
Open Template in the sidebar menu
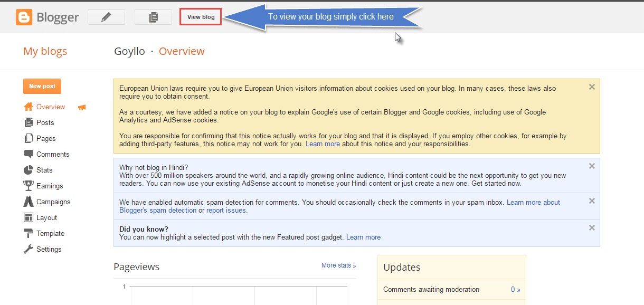point(50,233)
